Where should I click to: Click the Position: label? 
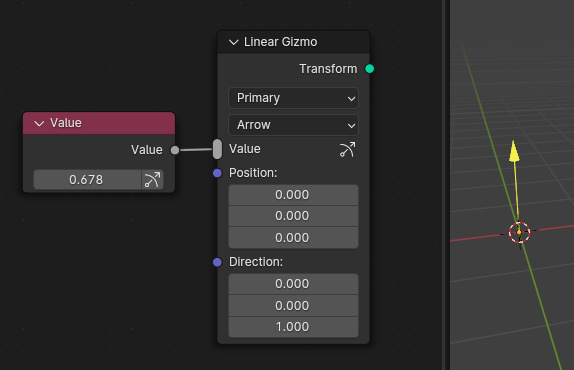(253, 173)
